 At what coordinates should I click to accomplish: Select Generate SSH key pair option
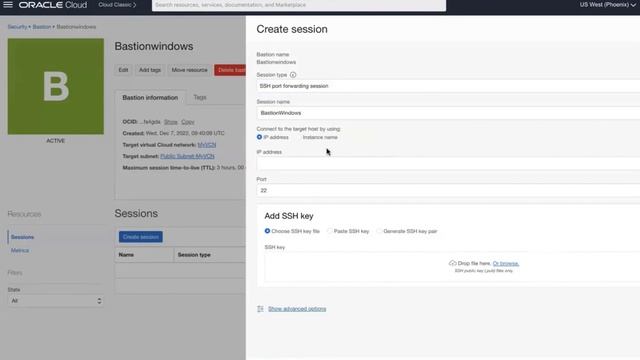[x=379, y=231]
